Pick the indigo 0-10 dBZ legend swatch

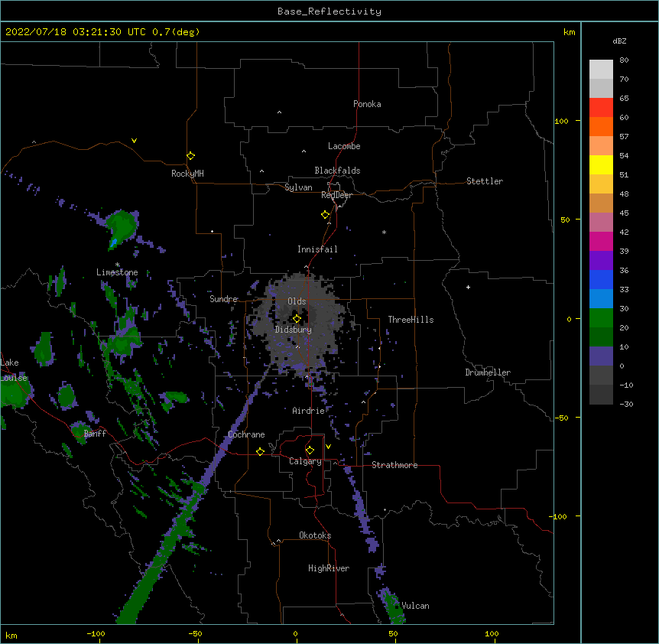coord(601,356)
